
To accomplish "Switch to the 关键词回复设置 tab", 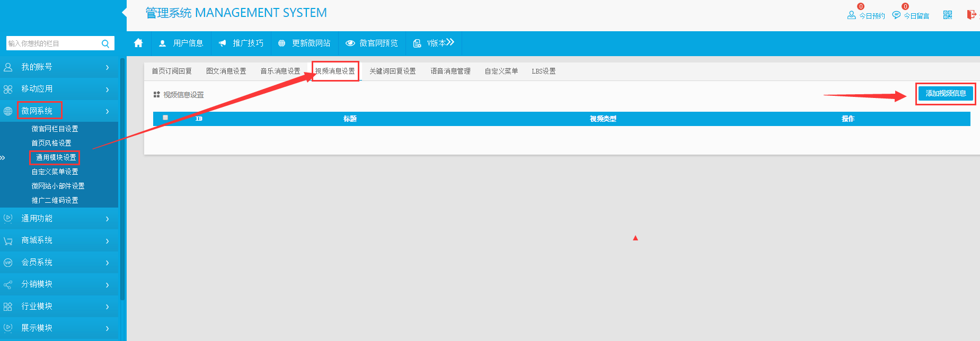I will 392,71.
